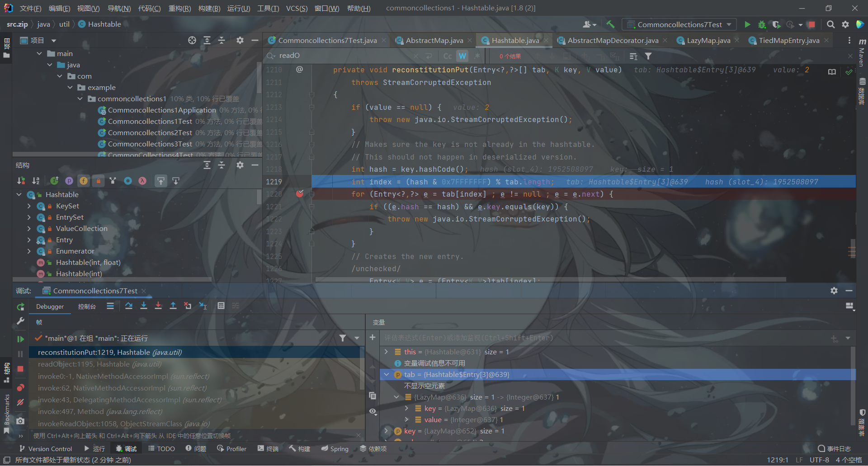
Task: Click Run to Cursor in the debugger
Action: (203, 306)
